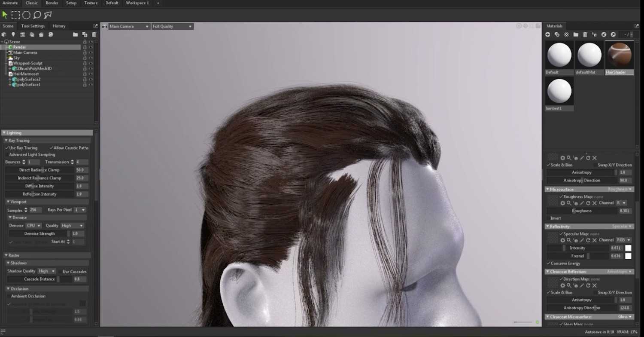Create a new material
This screenshot has height=337, width=644.
(548, 34)
